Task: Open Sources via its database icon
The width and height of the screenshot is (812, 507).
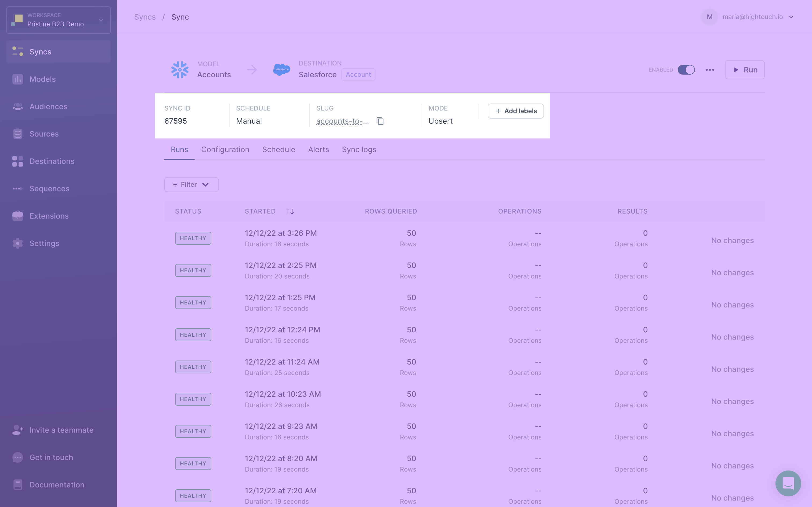Action: pos(17,134)
